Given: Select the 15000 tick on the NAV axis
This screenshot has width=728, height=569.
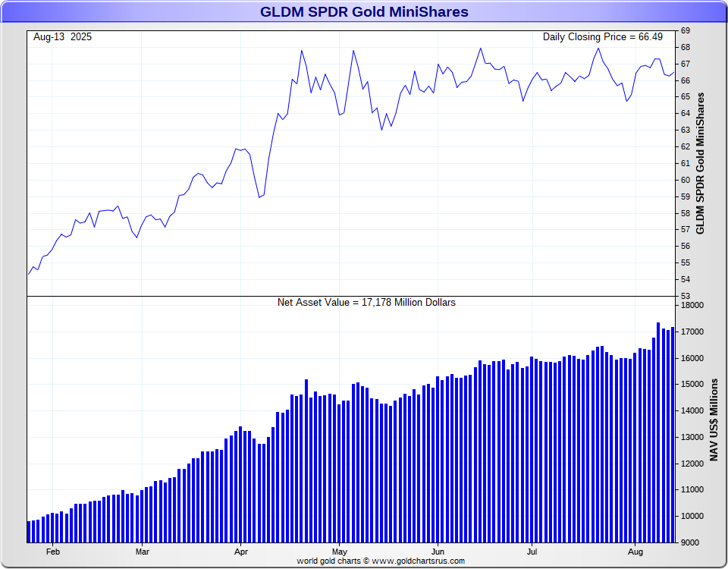Looking at the screenshot, I should pyautogui.click(x=692, y=385).
